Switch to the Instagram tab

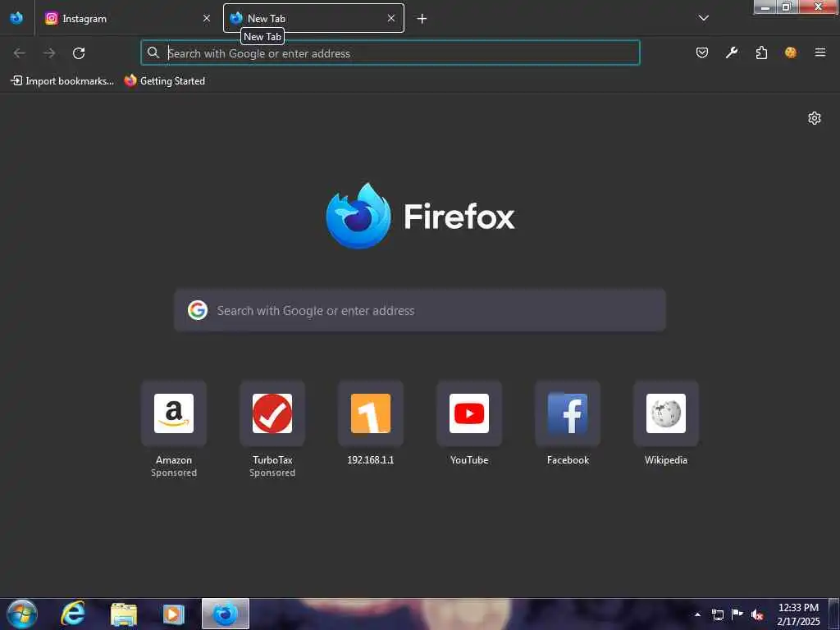[x=129, y=18]
